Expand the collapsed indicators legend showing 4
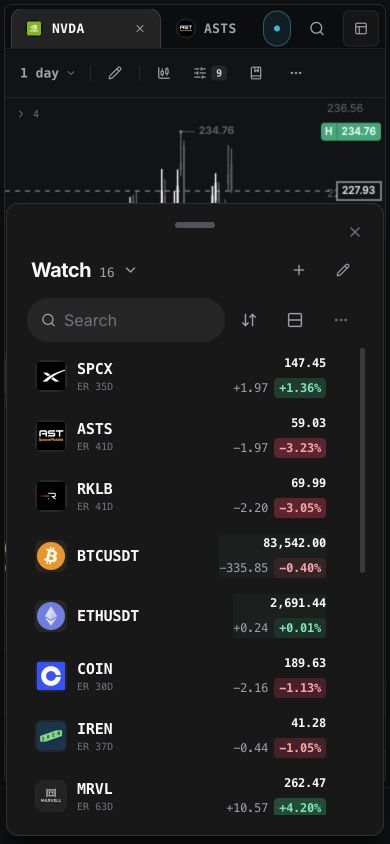Screen dimensions: 390x844 click(x=29, y=114)
